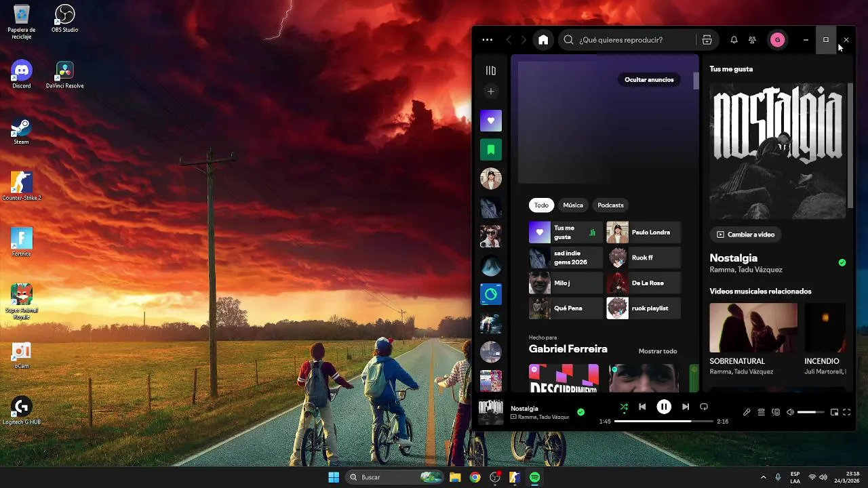Open OBS Studio in the taskbar
The image size is (868, 488).
pyautogui.click(x=495, y=477)
